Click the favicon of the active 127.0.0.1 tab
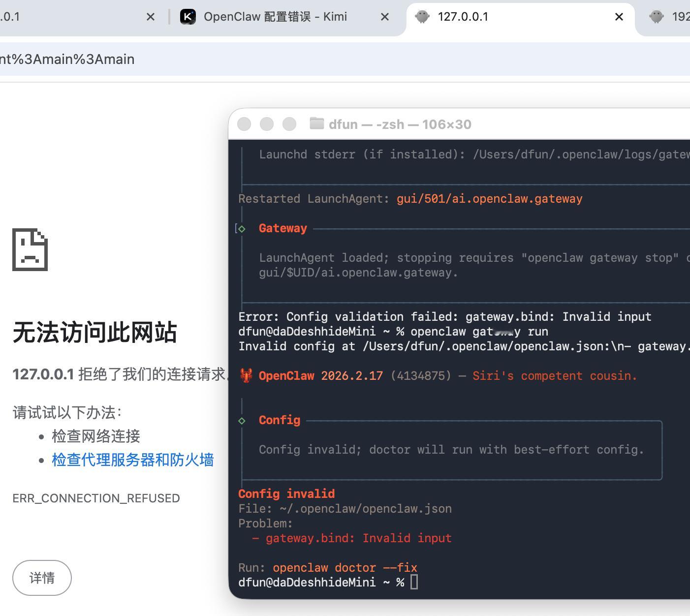 coord(422,17)
